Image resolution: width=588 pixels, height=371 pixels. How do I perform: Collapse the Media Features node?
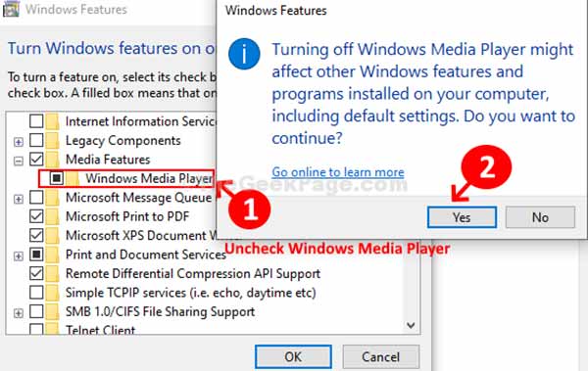click(18, 162)
